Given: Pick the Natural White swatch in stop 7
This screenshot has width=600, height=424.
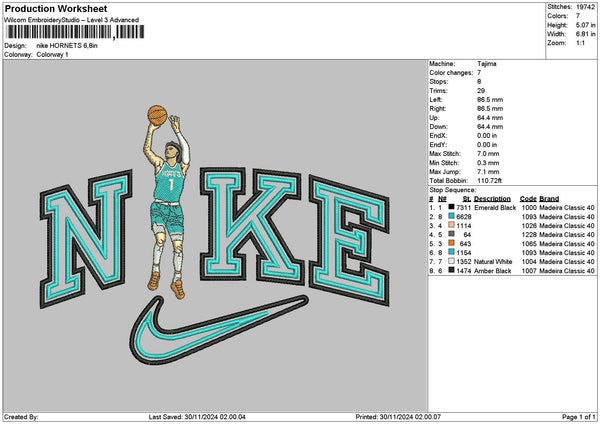Looking at the screenshot, I should pyautogui.click(x=451, y=261).
